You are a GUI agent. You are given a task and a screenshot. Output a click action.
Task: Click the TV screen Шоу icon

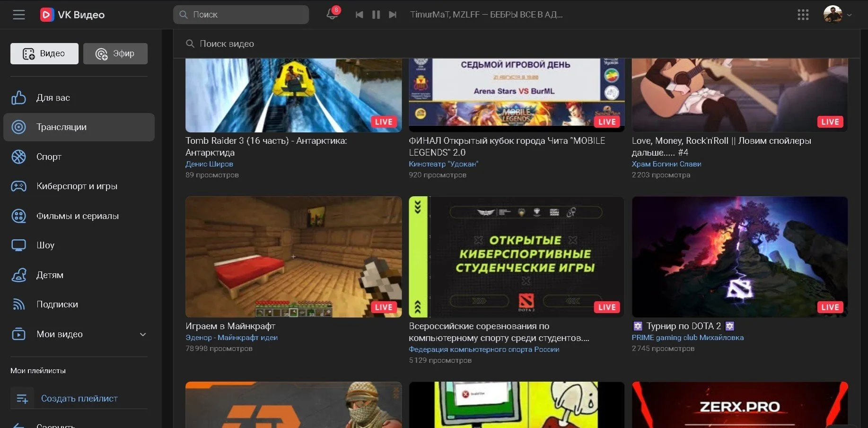tap(18, 245)
